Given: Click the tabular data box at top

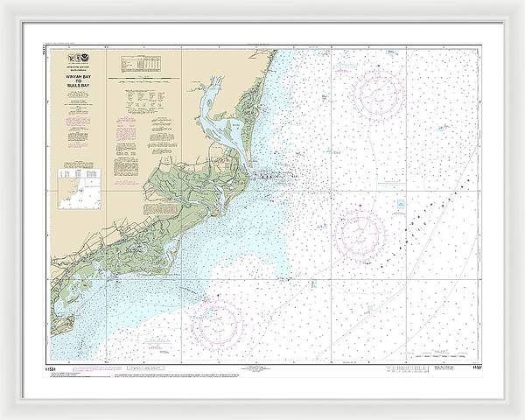Looking at the screenshot, I should (x=143, y=63).
